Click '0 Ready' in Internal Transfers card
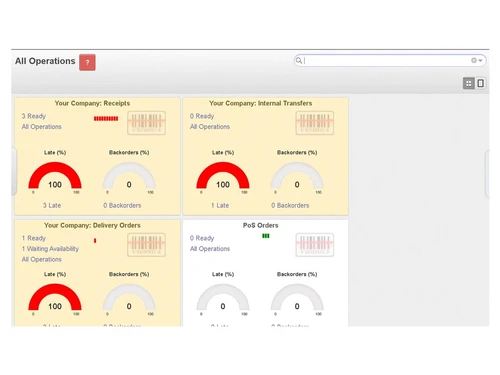Image resolution: width=500 pixels, height=375 pixels. [202, 116]
